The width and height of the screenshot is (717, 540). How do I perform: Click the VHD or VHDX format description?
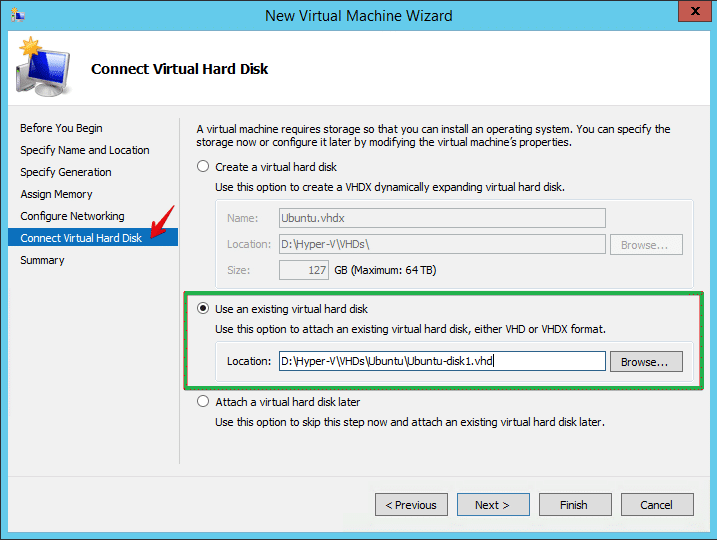[410, 329]
